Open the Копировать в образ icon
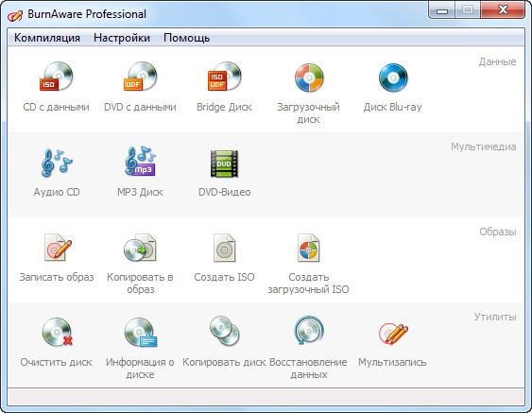Image resolution: width=532 pixels, height=413 pixels. coord(140,248)
